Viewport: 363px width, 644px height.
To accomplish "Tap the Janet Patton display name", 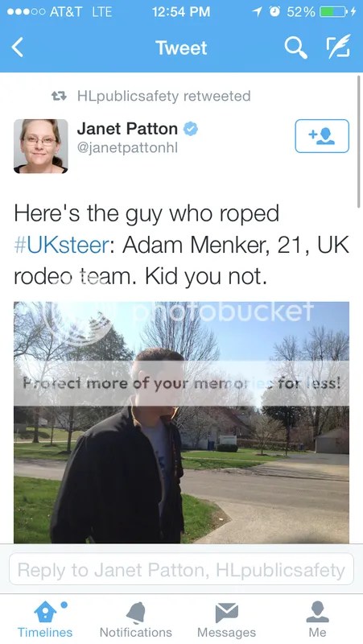I will [x=127, y=129].
